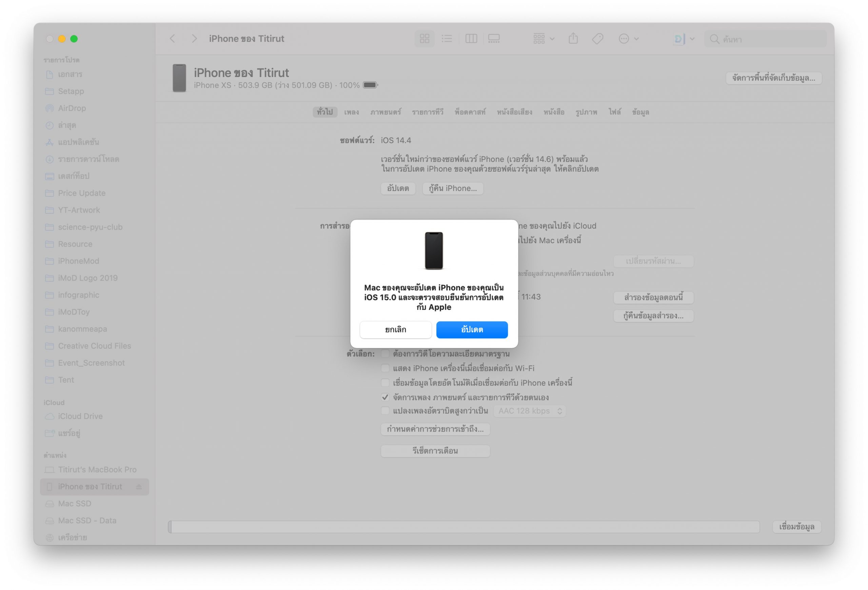Switch to column view
The height and width of the screenshot is (590, 868).
point(471,38)
